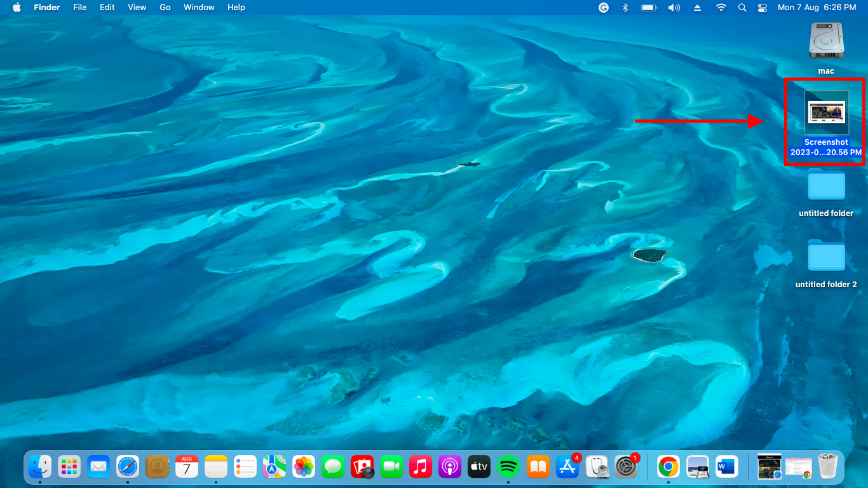Screen dimensions: 868x488
Task: Open Control Center from menu bar
Action: coord(763,7)
